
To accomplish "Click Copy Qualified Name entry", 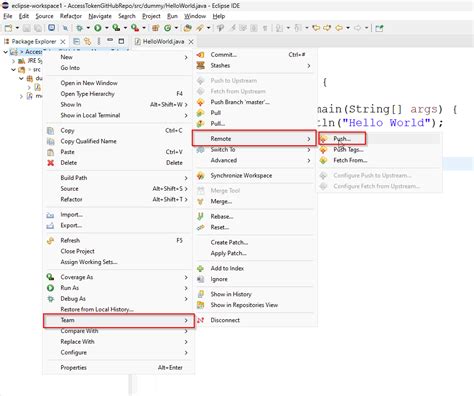I will pyautogui.click(x=118, y=141).
